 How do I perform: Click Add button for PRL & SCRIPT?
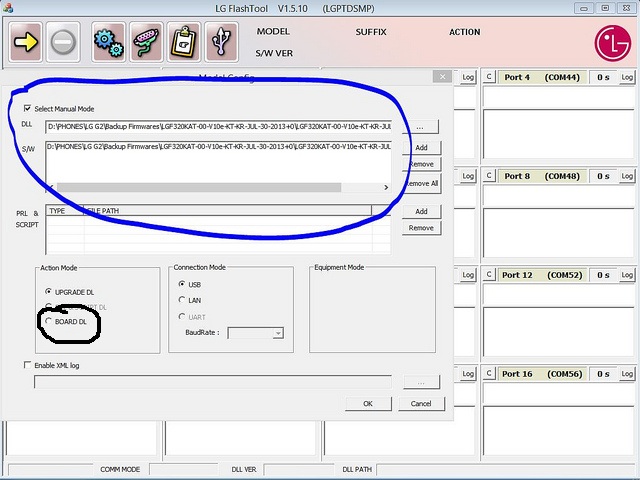(x=421, y=211)
